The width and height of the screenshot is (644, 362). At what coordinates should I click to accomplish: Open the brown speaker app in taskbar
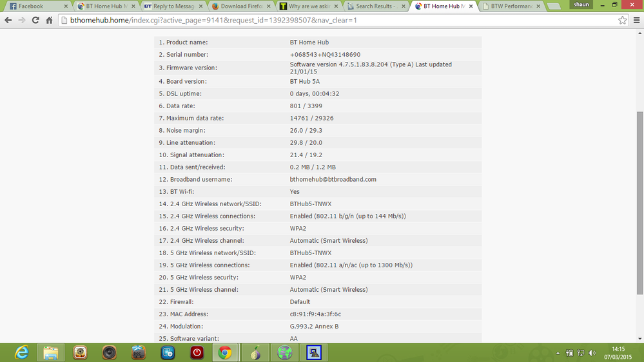pos(109,352)
